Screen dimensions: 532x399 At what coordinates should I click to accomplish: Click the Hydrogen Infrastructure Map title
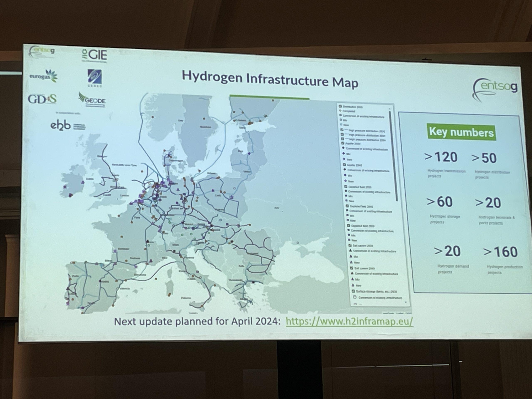[270, 79]
